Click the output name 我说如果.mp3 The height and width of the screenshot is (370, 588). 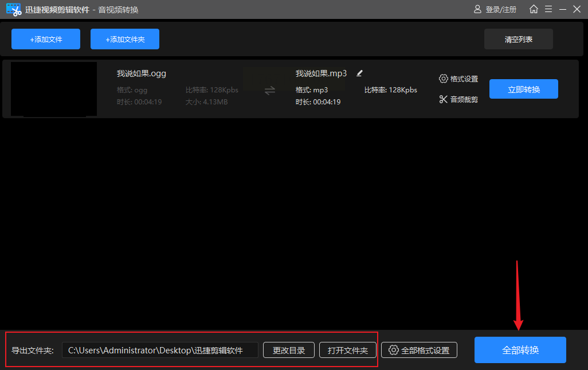tap(321, 73)
